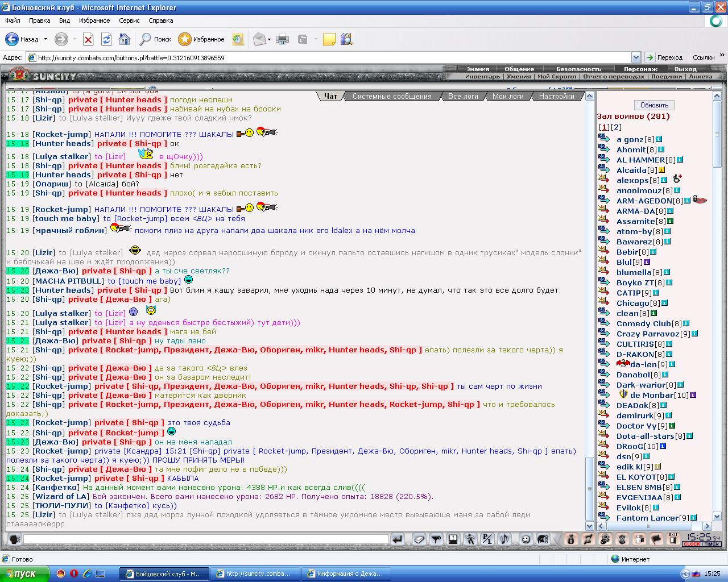Open the smiley emoticon picker
728x582 pixels.
coord(526,539)
